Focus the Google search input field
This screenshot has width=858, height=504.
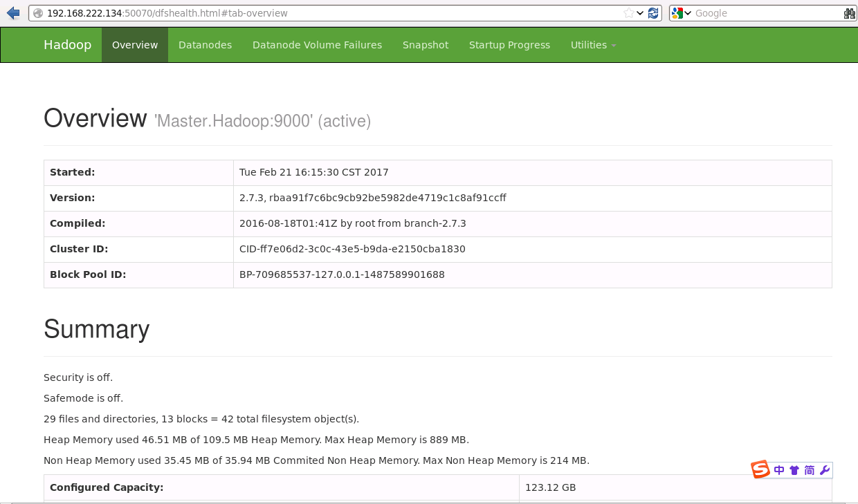coord(767,13)
